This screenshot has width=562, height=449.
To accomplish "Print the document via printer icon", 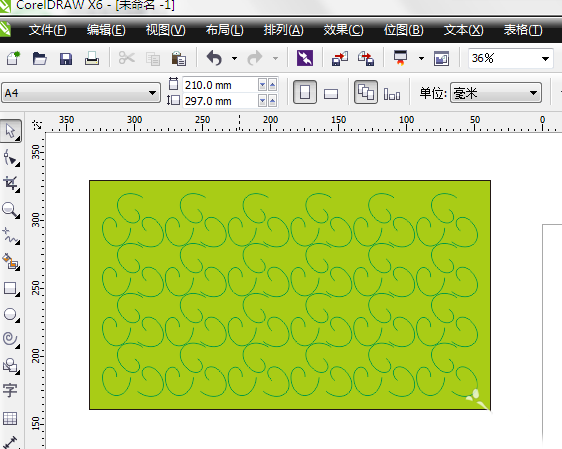I will click(92, 58).
